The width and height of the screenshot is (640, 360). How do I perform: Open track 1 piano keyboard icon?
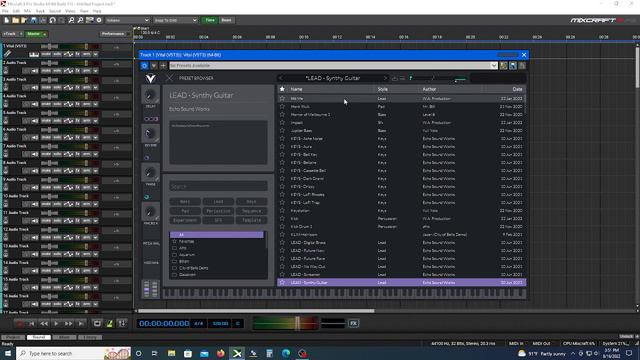[33, 54]
